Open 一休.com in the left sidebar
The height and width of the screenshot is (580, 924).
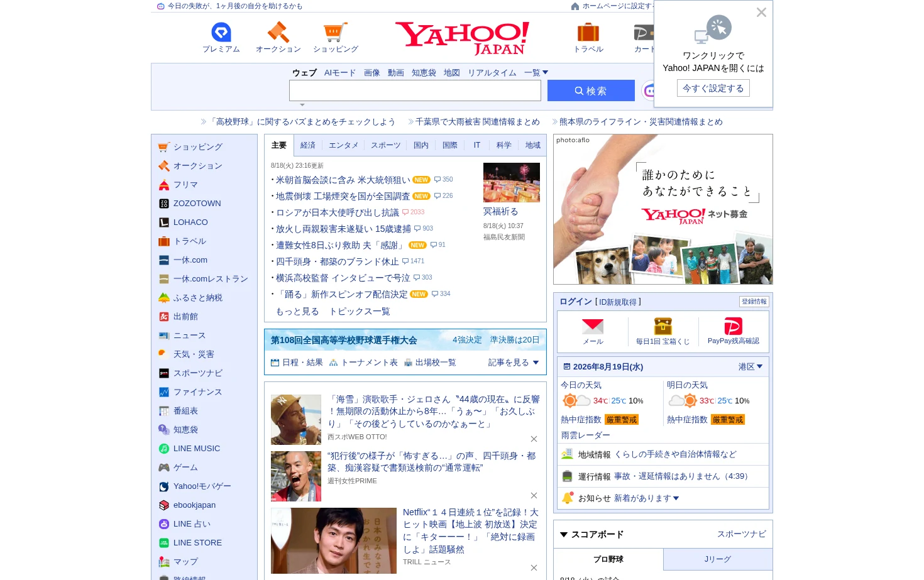tap(183, 260)
